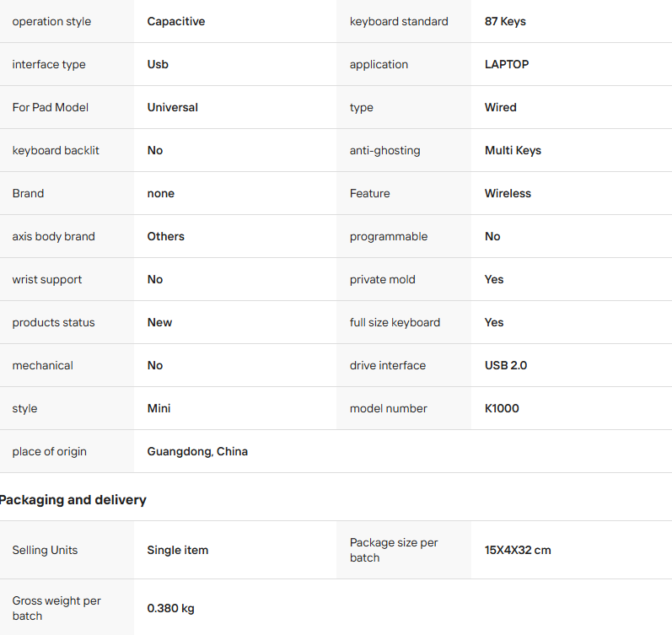The image size is (672, 635).
Task: Click the '87 Keys' keyboard standard value
Action: [x=505, y=21]
